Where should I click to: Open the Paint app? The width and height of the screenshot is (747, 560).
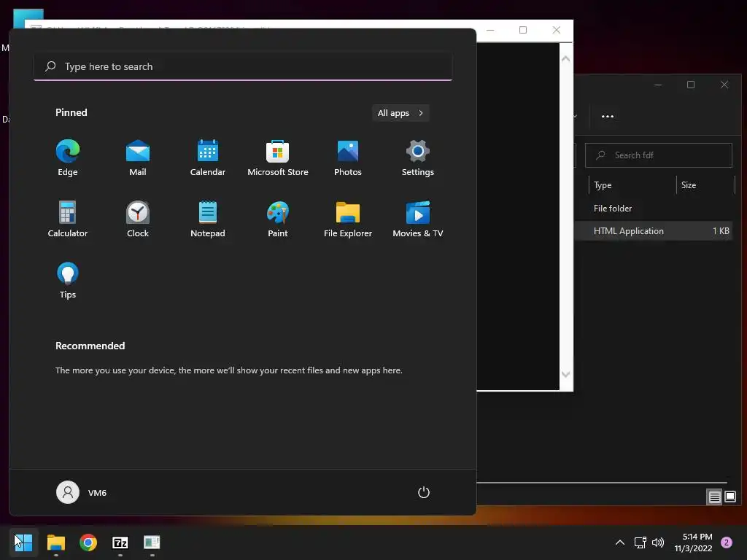278,219
